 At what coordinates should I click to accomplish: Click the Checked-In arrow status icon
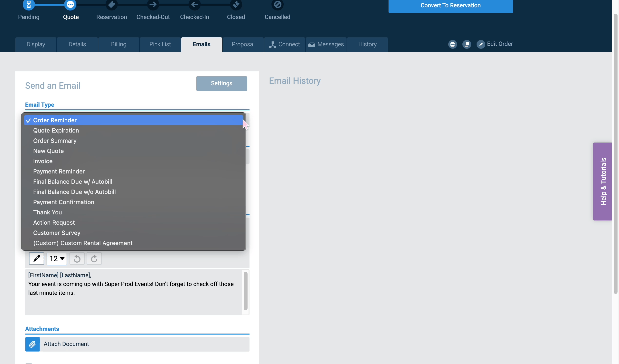(195, 4)
